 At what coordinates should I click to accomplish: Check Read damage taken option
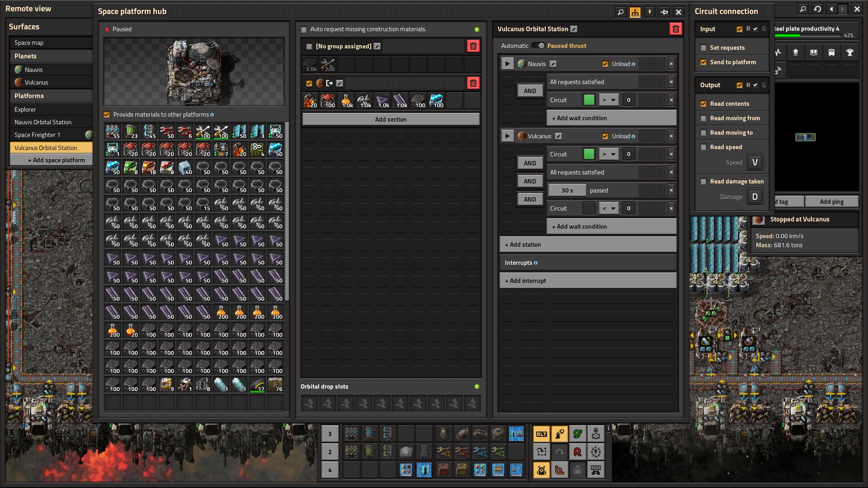pyautogui.click(x=703, y=182)
